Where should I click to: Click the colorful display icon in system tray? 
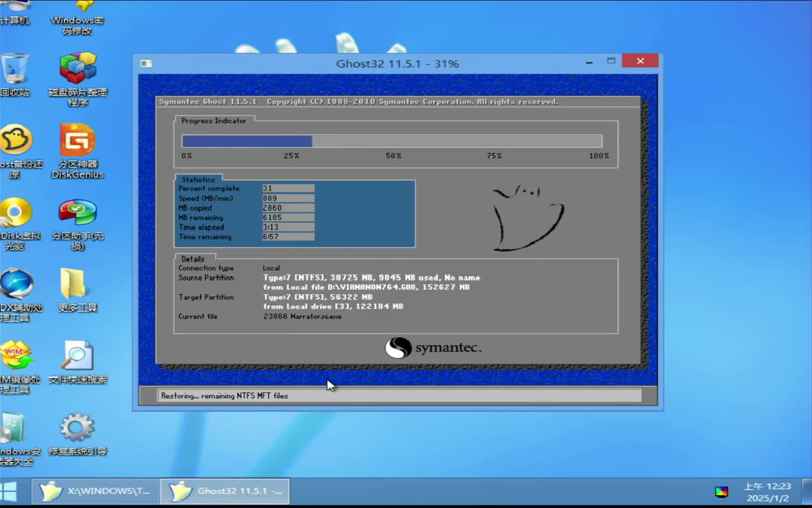[721, 492]
